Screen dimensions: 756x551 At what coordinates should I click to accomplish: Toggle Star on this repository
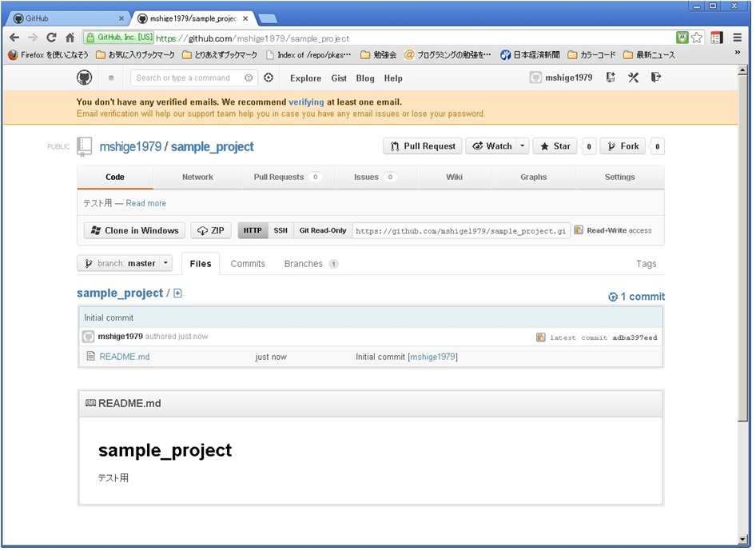point(555,146)
